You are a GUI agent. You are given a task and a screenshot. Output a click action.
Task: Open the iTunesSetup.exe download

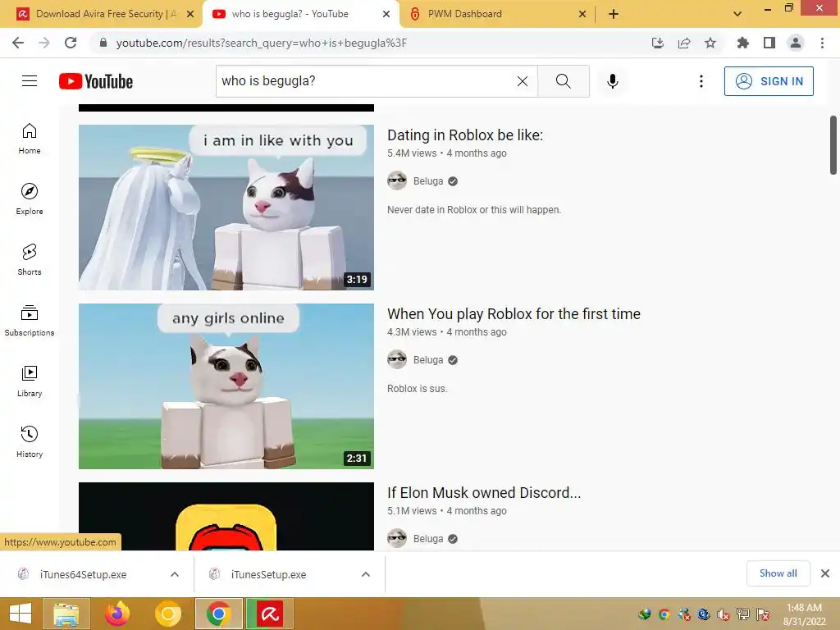click(x=268, y=574)
